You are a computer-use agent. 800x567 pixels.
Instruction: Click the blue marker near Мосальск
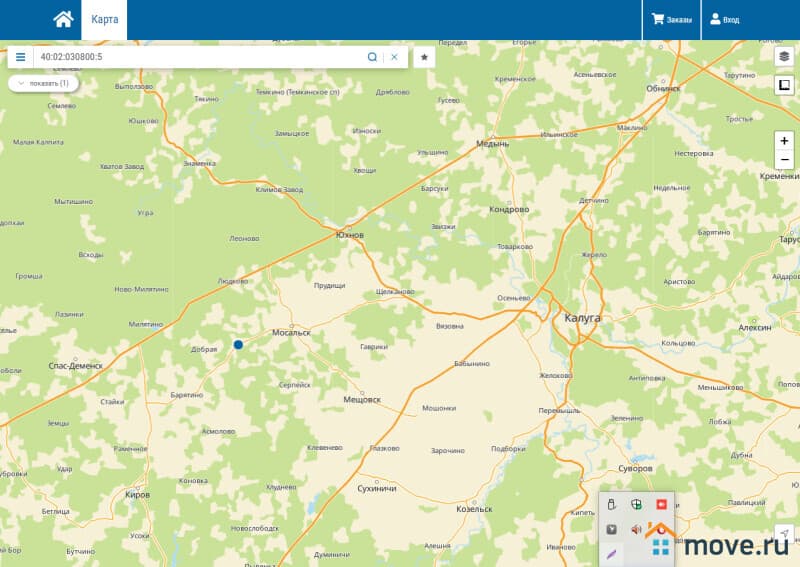tap(238, 344)
